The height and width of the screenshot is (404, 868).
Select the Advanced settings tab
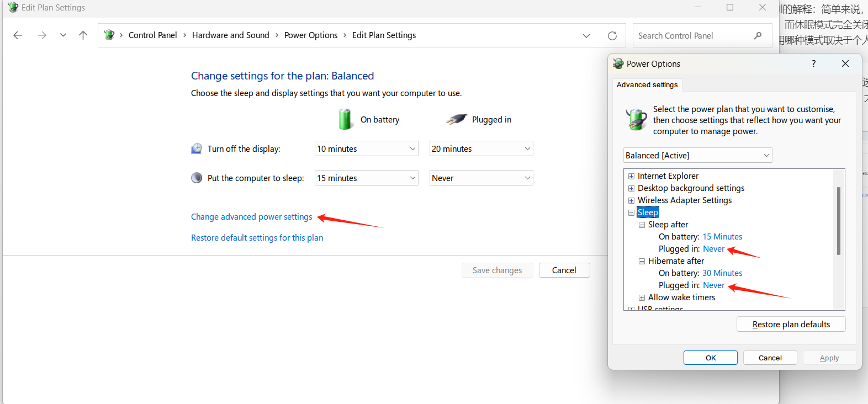tap(647, 85)
